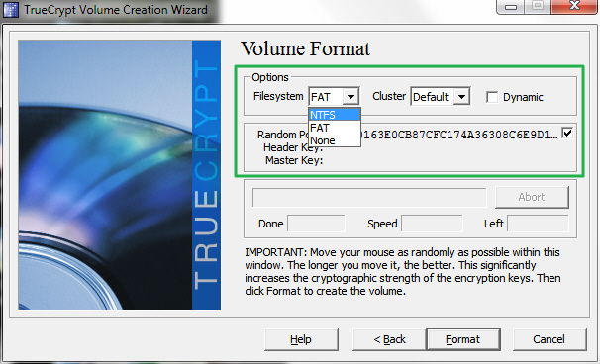Click the Left time field

538,224
